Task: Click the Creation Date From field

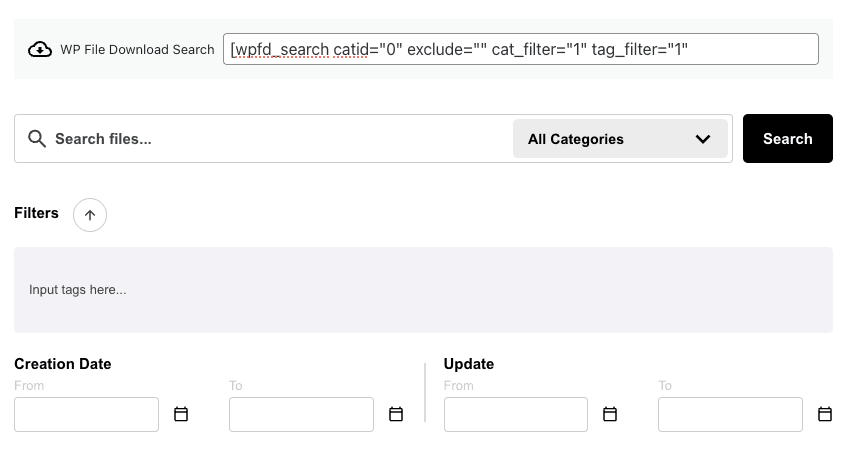Action: pos(86,414)
